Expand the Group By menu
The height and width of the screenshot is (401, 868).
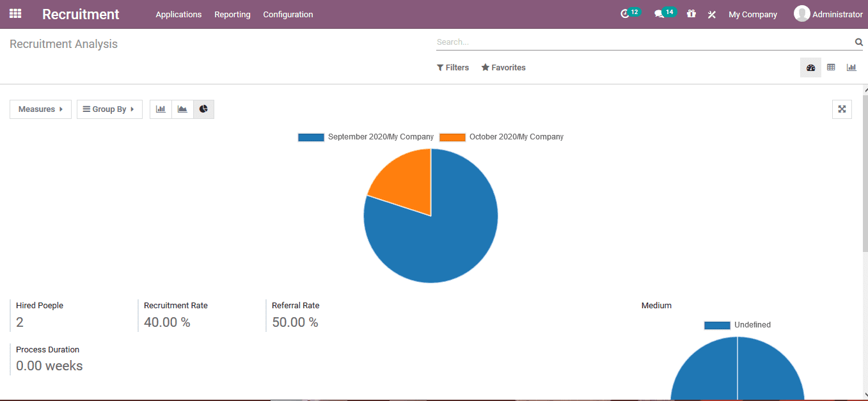(109, 109)
